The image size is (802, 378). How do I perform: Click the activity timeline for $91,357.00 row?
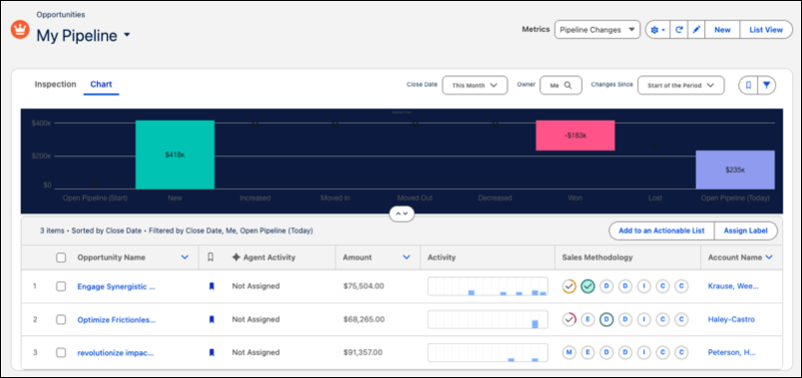click(x=487, y=352)
